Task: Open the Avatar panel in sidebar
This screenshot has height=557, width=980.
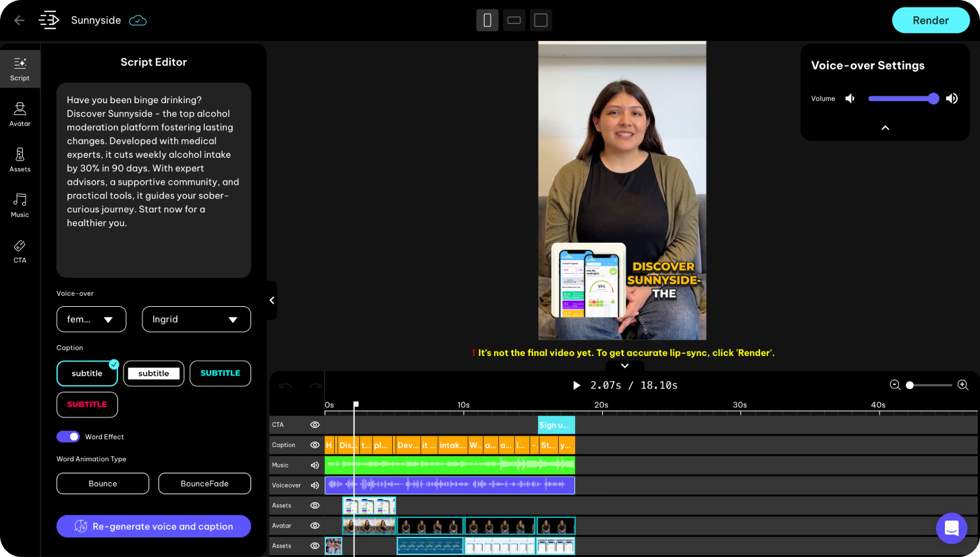Action: [20, 114]
